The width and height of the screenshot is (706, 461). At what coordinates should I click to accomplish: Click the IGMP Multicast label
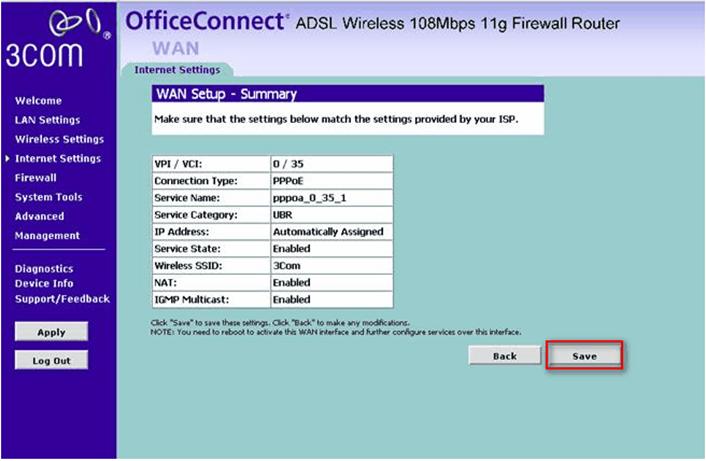pos(191,299)
